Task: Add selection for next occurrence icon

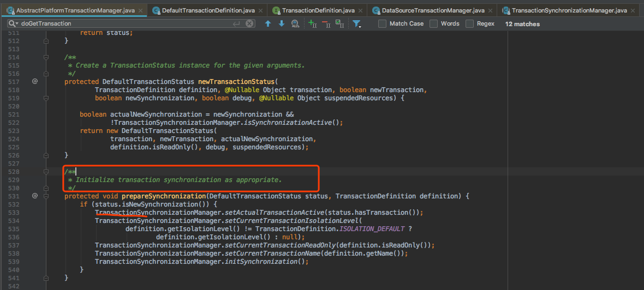Action: tap(312, 23)
